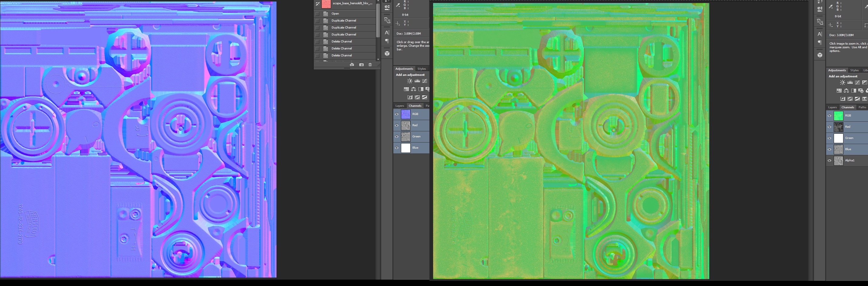The height and width of the screenshot is (286, 868).
Task: Open eyedropper color mode menu, green map Info panel
Action: 831,6
